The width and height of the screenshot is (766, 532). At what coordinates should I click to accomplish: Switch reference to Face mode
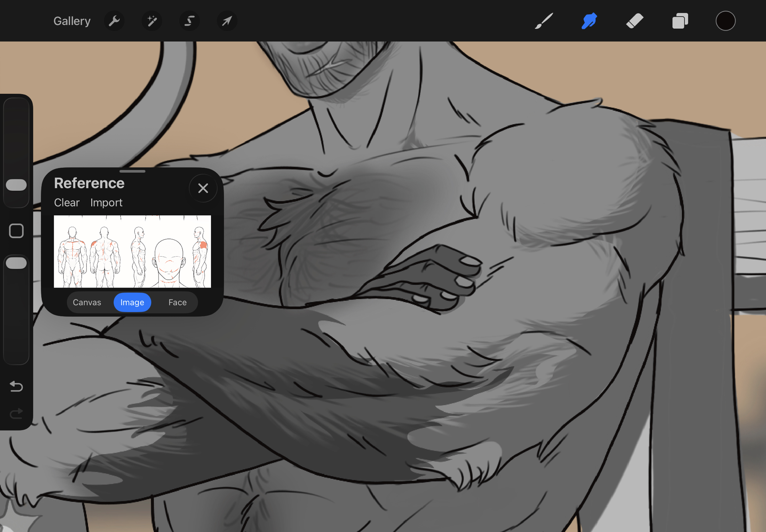click(177, 302)
